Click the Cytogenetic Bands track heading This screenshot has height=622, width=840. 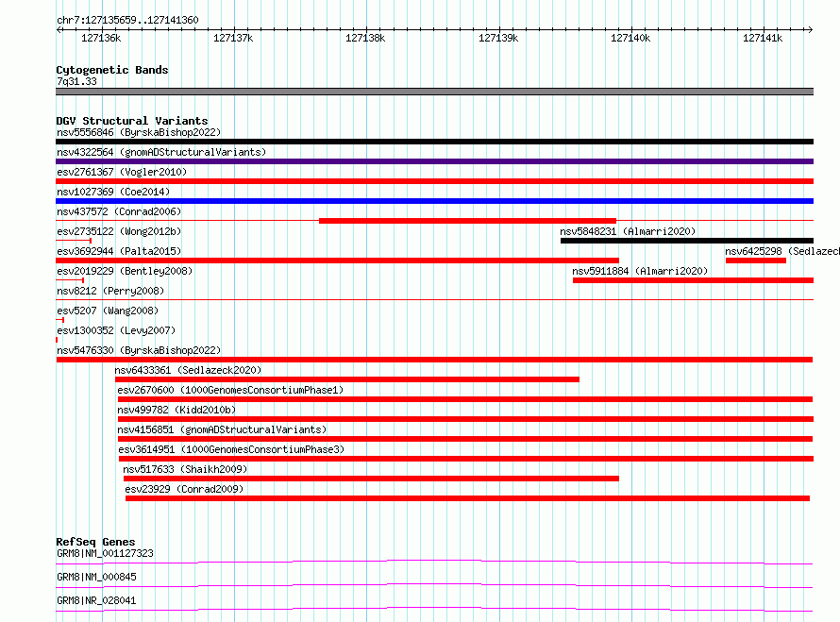click(x=112, y=70)
